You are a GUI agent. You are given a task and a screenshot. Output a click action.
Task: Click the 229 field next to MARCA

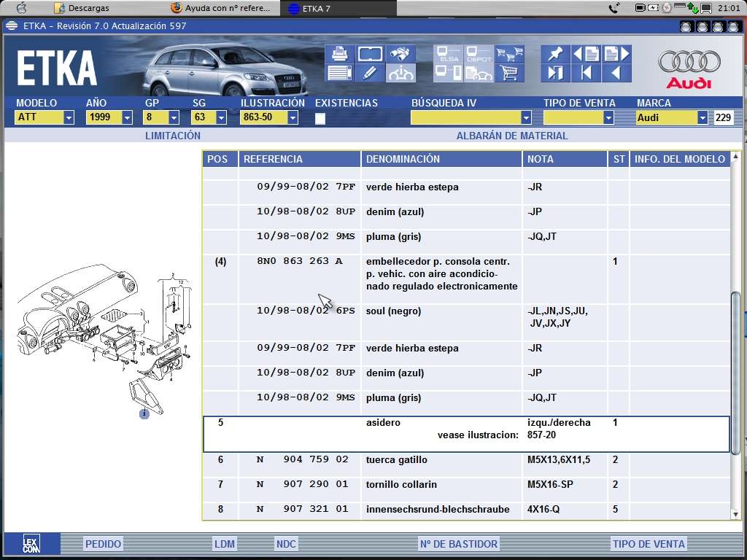(723, 117)
